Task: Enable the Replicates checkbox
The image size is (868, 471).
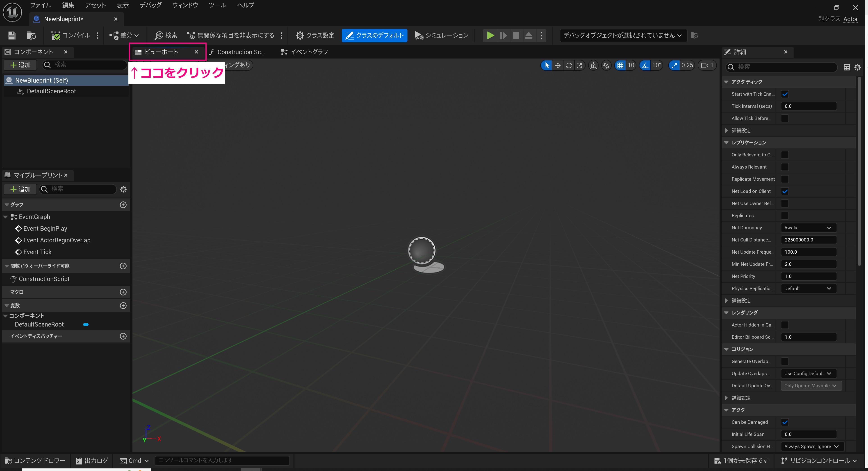Action: click(x=785, y=215)
